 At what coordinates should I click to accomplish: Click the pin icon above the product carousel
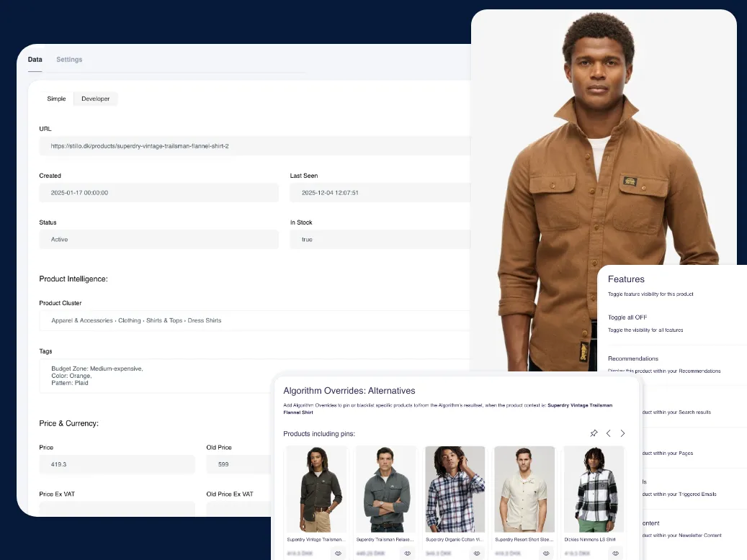coord(594,433)
